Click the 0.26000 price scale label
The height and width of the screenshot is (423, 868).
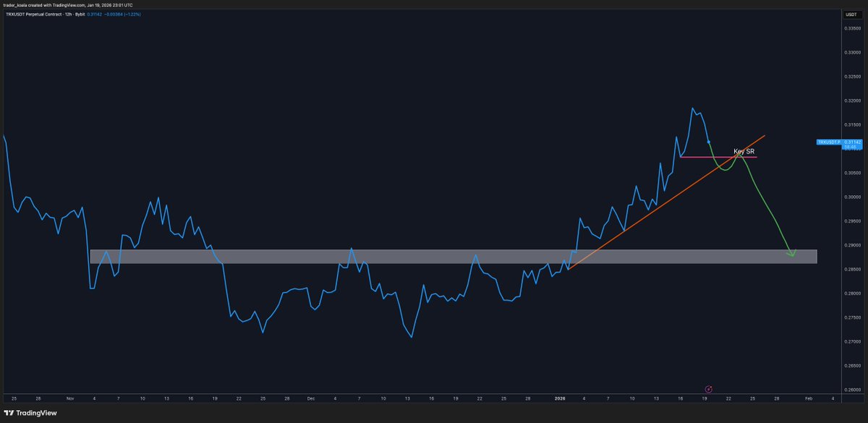point(852,390)
